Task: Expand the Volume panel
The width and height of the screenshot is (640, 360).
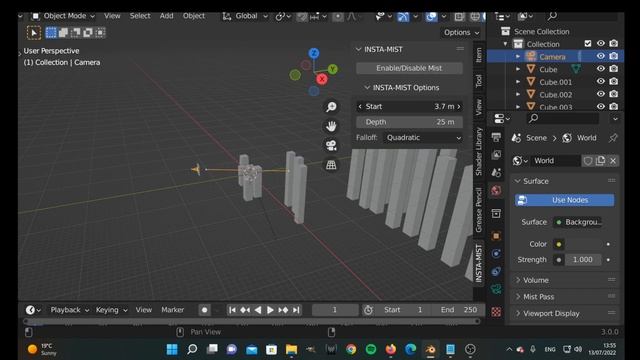Action: (x=565, y=280)
